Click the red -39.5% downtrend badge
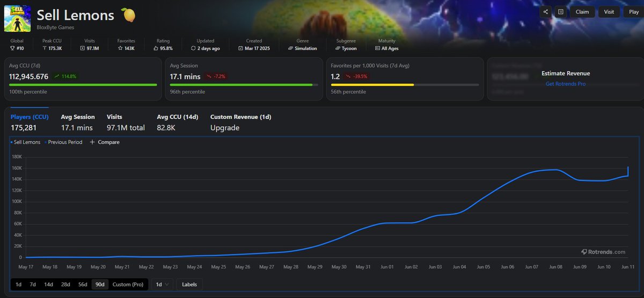Image resolution: width=644 pixels, height=298 pixels. point(357,77)
